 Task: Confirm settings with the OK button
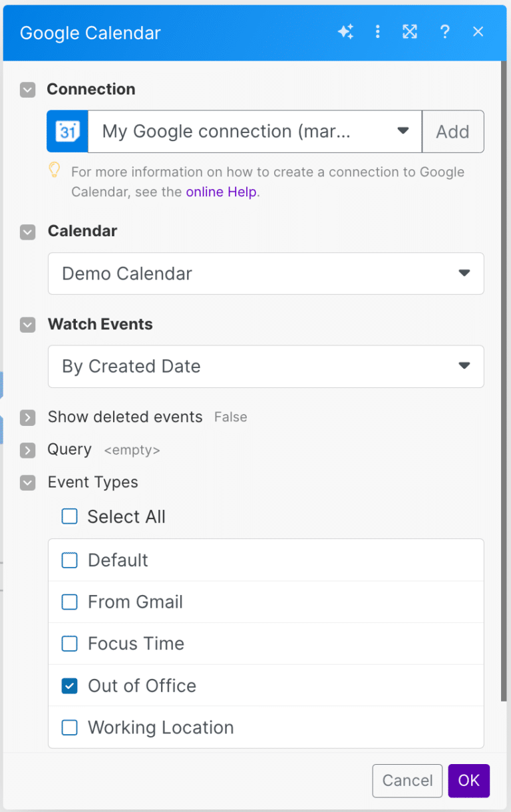click(x=469, y=781)
